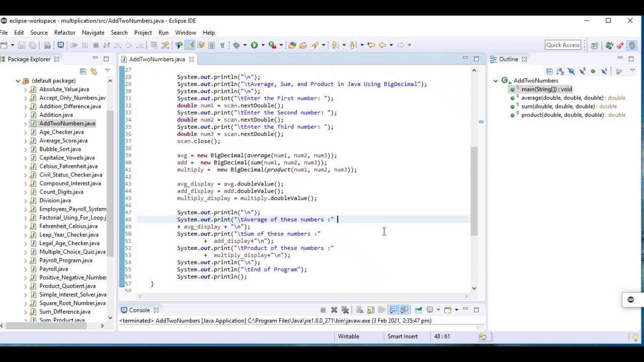Click the Debug bug icon
The height and width of the screenshot is (362, 644).
236,45
